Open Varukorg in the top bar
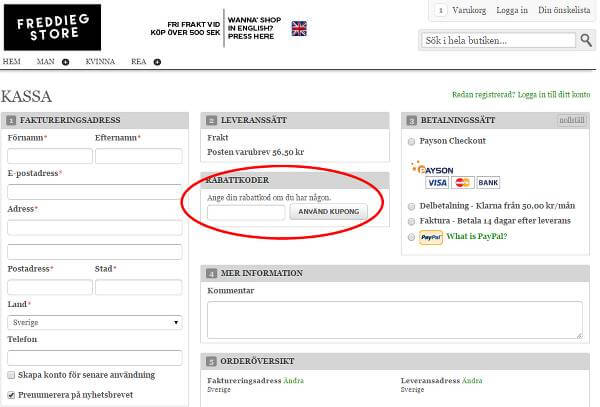 [x=470, y=10]
